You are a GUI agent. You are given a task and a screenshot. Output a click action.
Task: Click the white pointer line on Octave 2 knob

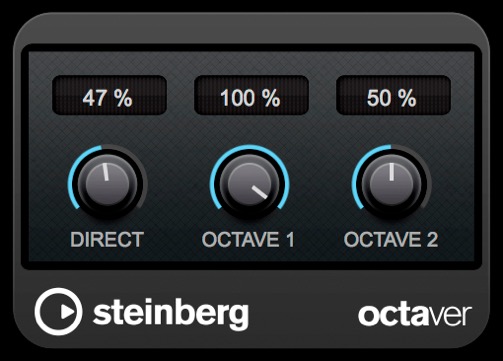tap(392, 172)
